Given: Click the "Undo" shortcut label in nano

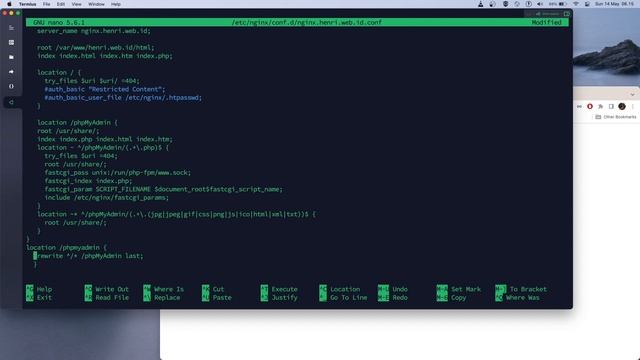Looking at the screenshot, I should (400, 289).
